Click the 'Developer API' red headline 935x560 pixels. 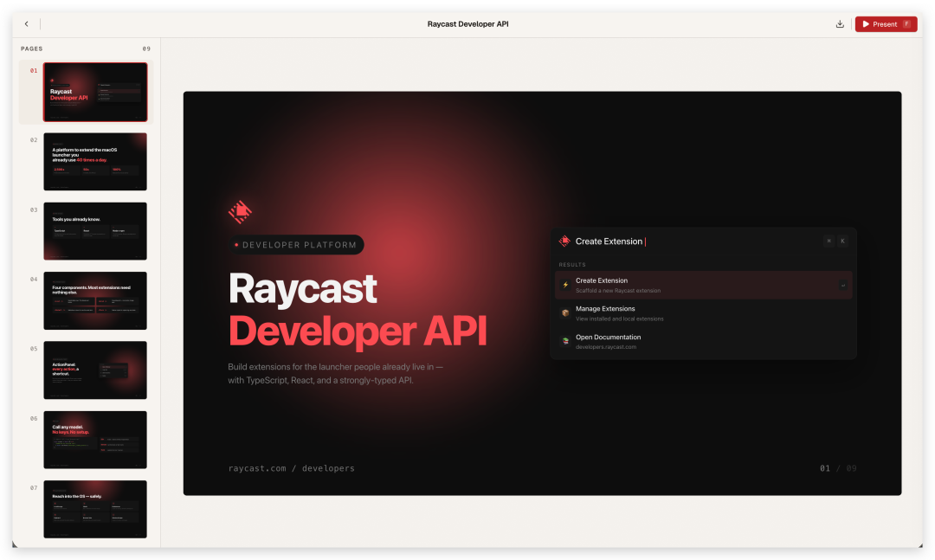tap(358, 331)
